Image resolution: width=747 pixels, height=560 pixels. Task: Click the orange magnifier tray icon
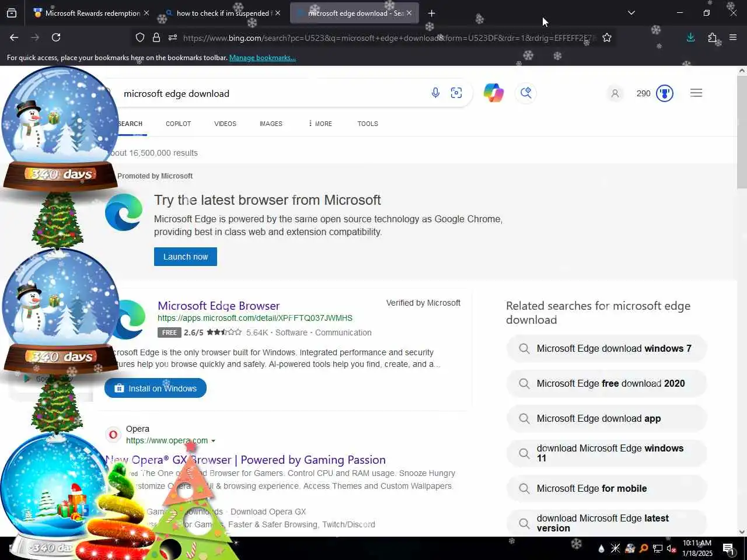[x=644, y=548]
